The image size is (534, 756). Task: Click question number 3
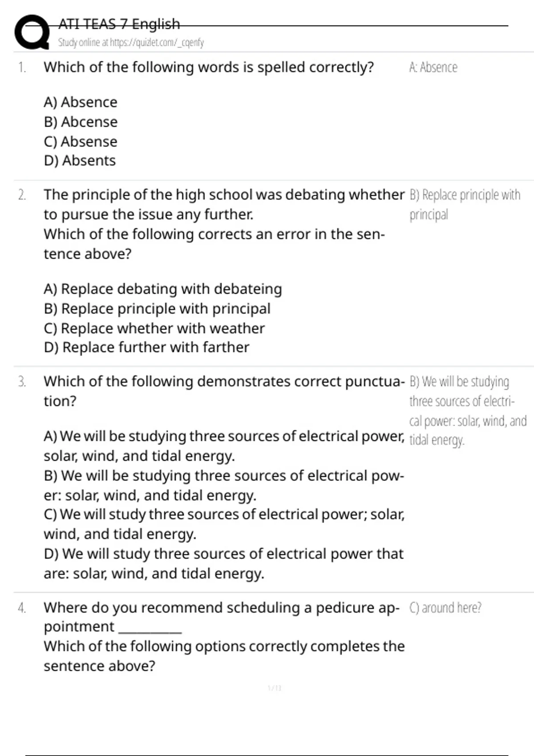22,382
